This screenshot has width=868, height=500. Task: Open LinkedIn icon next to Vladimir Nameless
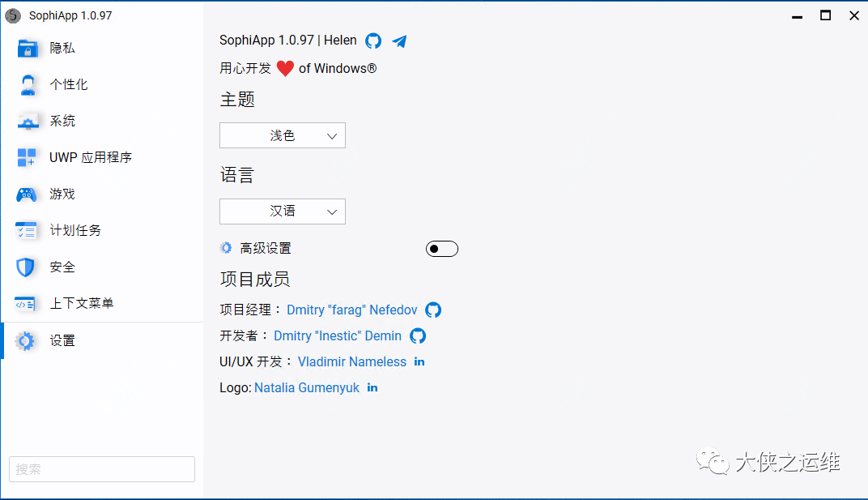pos(419,362)
